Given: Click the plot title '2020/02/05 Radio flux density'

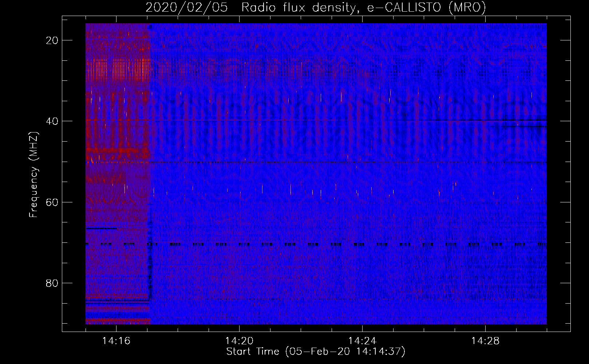Looking at the screenshot, I should coord(316,7).
